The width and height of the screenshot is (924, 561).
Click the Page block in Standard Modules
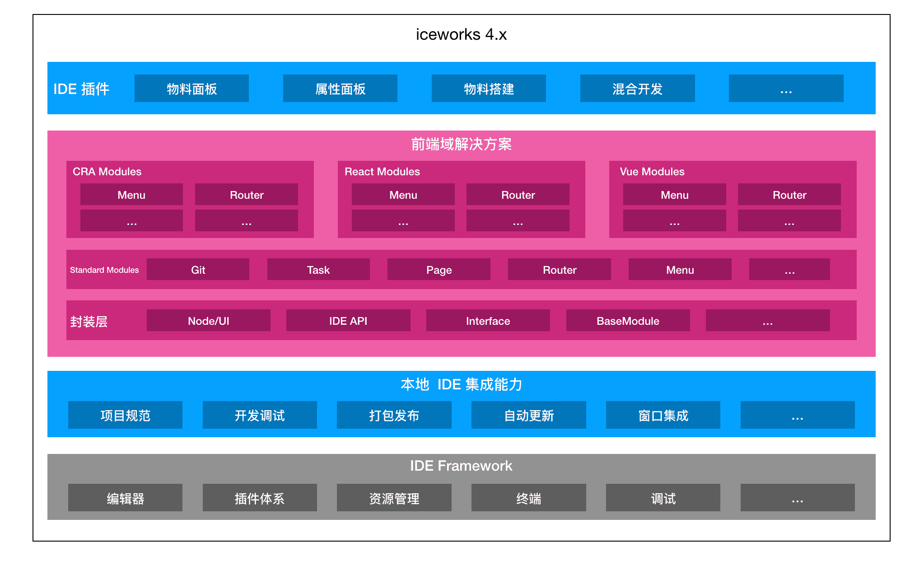(x=438, y=269)
